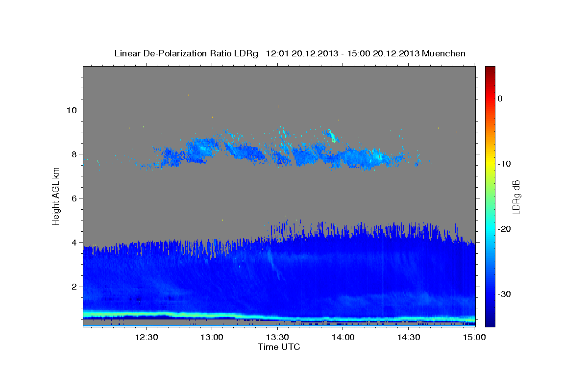Click the colorbar value '-10'
Viewport: 588px width, 392px height.
coord(504,164)
